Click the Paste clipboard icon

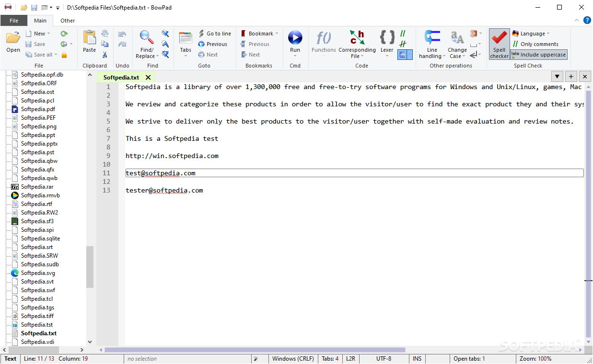coord(89,37)
